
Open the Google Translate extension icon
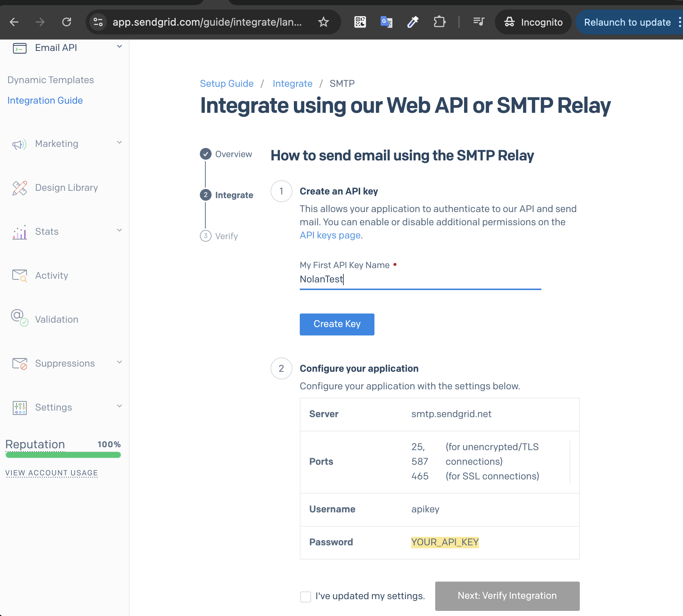pyautogui.click(x=386, y=22)
